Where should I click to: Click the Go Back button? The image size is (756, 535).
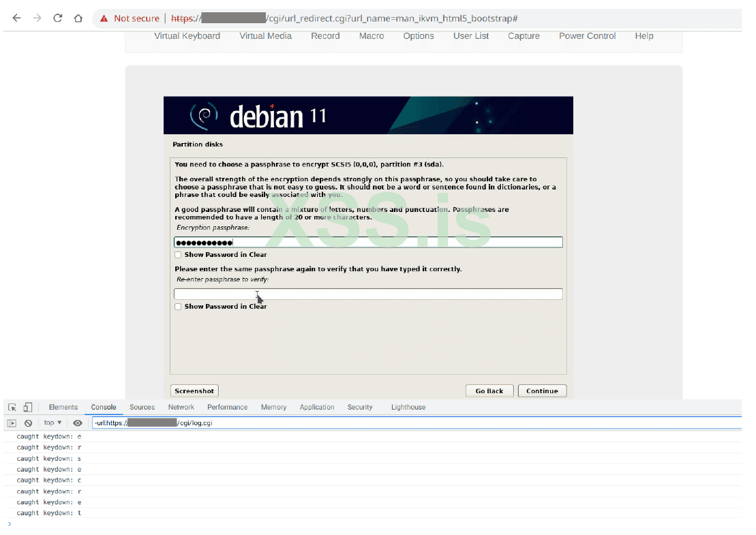point(489,391)
